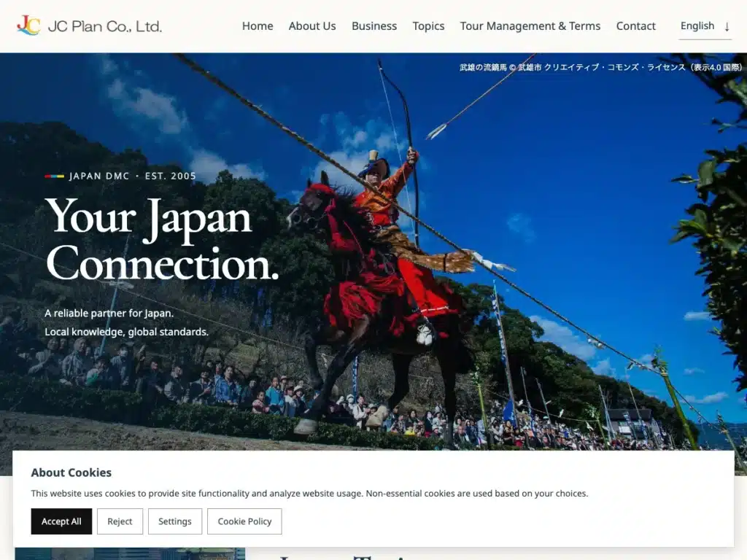Visit the Contact page
The height and width of the screenshot is (560, 747).
(635, 26)
